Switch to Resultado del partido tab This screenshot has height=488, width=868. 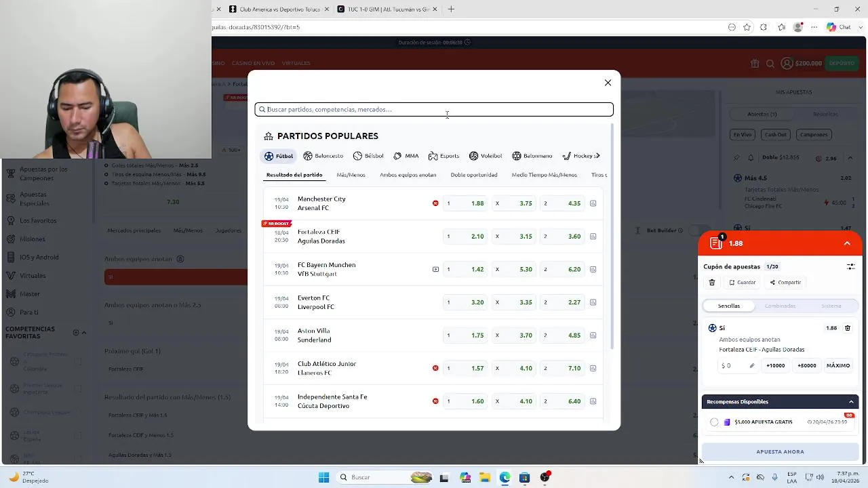pyautogui.click(x=294, y=175)
